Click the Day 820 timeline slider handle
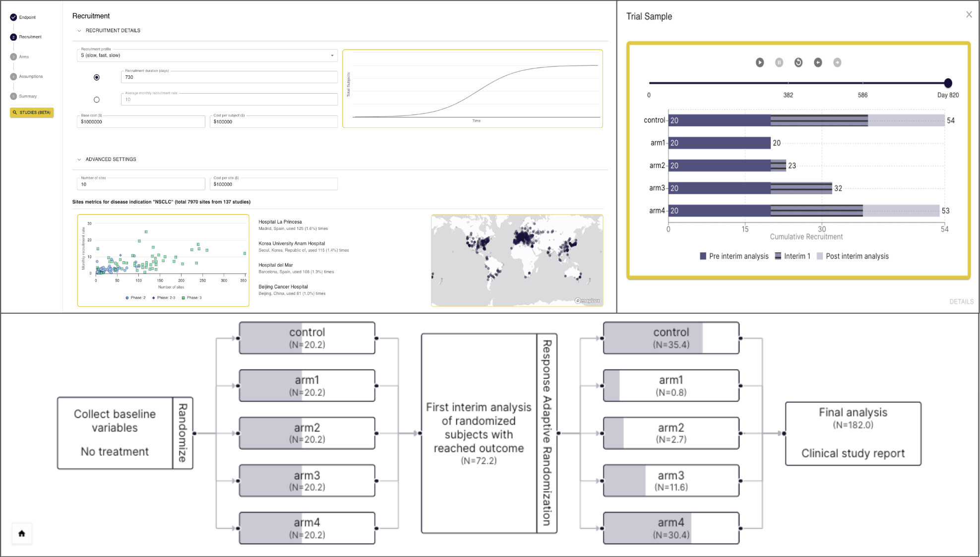Viewport: 980px width, 557px height. pos(948,83)
